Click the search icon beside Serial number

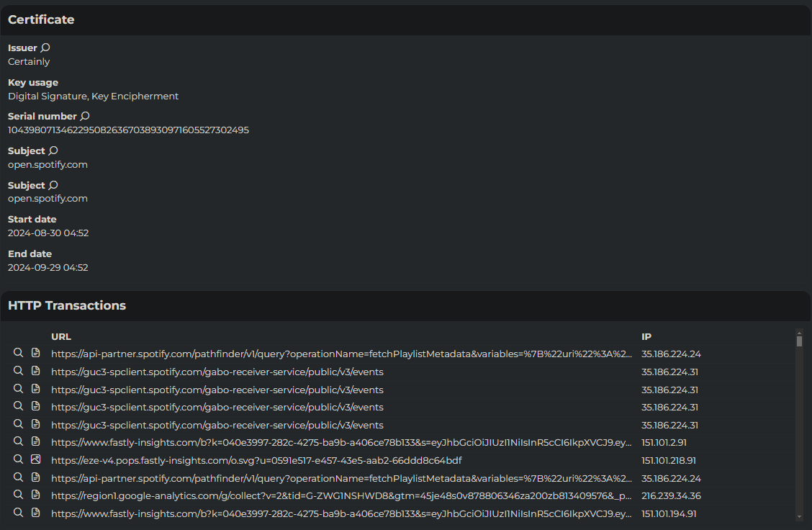(x=85, y=117)
